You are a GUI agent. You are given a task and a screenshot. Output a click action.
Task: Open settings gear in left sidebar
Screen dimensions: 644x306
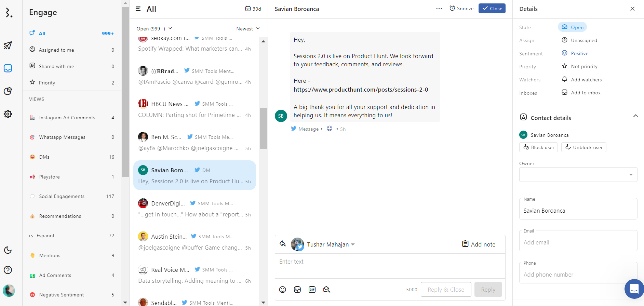coord(8,114)
